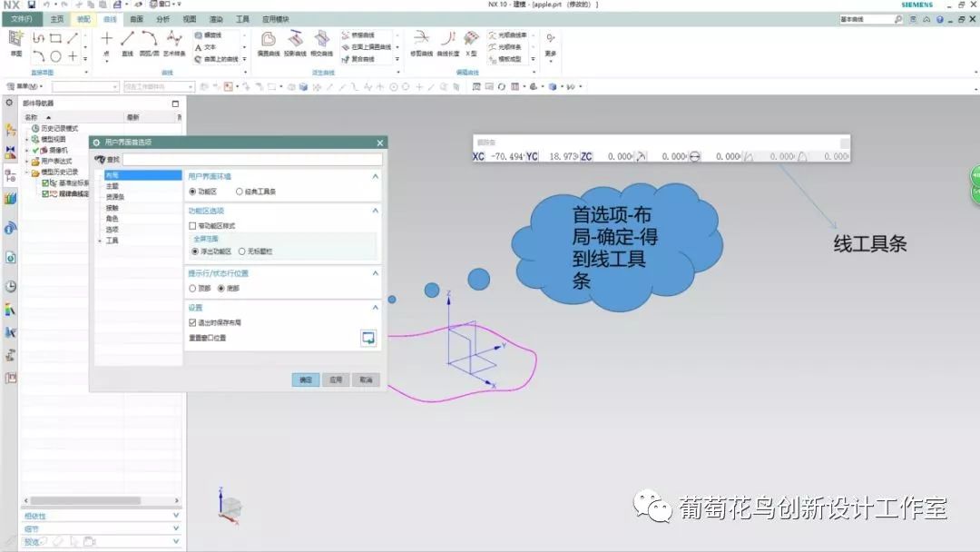Screen dimensions: 980x552
Task: Click the 查找 search field in preferences
Action: click(x=252, y=160)
